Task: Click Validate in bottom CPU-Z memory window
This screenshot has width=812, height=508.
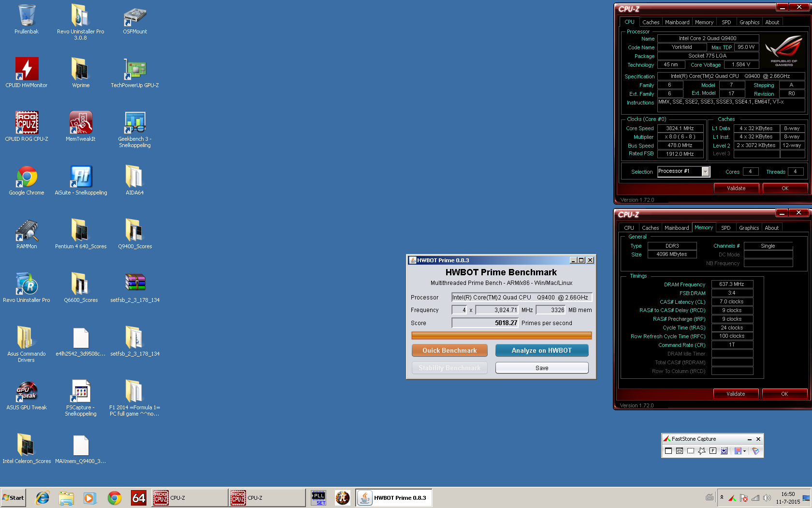Action: [736, 394]
